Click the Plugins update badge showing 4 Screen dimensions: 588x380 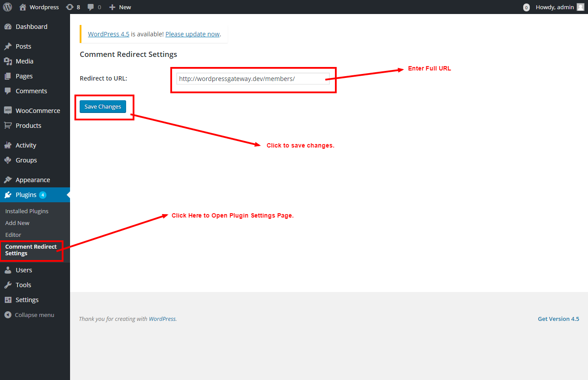point(42,195)
